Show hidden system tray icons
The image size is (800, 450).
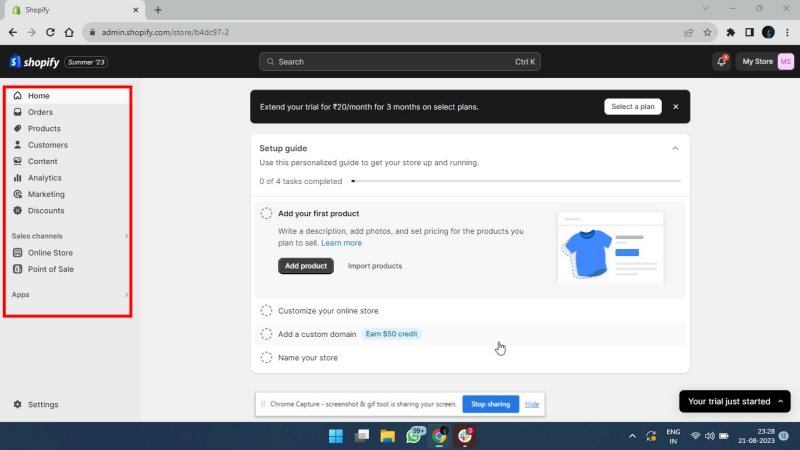pyautogui.click(x=632, y=436)
